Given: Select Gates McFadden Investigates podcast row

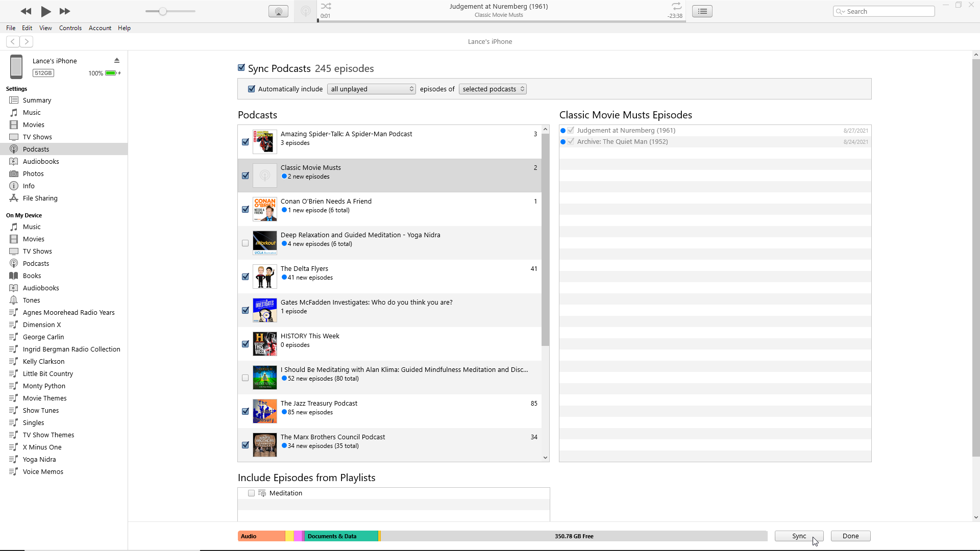Looking at the screenshot, I should 389,310.
